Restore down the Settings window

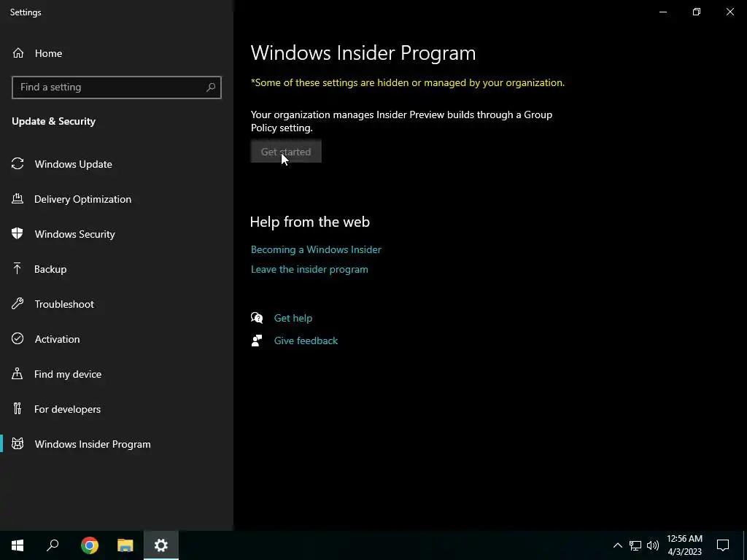click(697, 12)
